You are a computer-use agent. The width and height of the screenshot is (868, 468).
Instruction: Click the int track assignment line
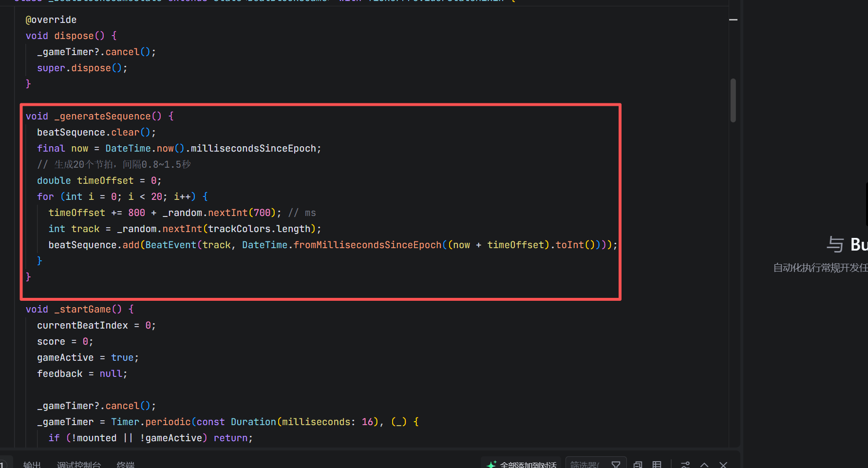coord(185,229)
